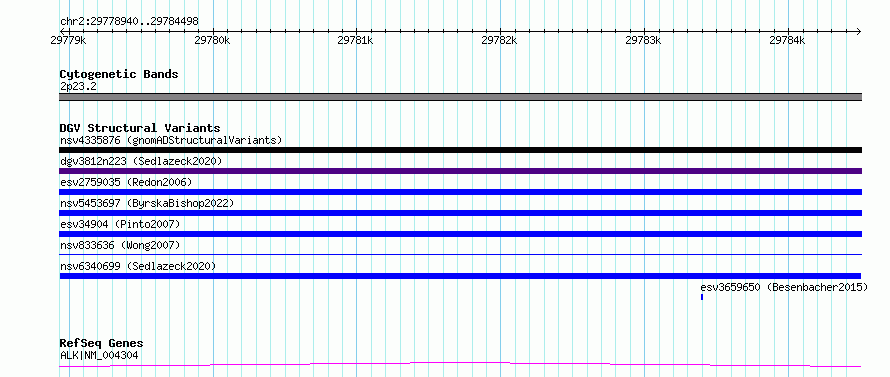Click the nsv4335876 gnomADStructuralVariants label
The height and width of the screenshot is (377, 890).
tap(171, 140)
